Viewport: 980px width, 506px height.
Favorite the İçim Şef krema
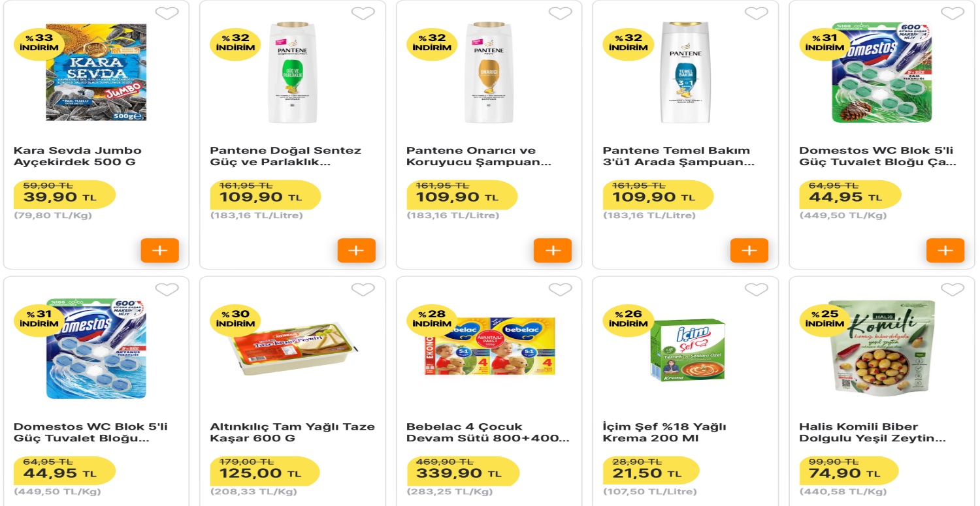[756, 289]
